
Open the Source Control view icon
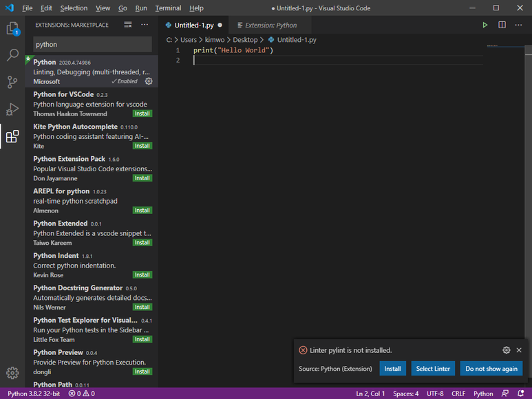tap(12, 82)
